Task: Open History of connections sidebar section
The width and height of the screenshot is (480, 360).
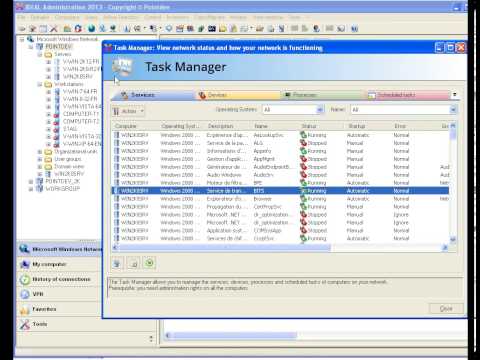Action: (x=59, y=279)
